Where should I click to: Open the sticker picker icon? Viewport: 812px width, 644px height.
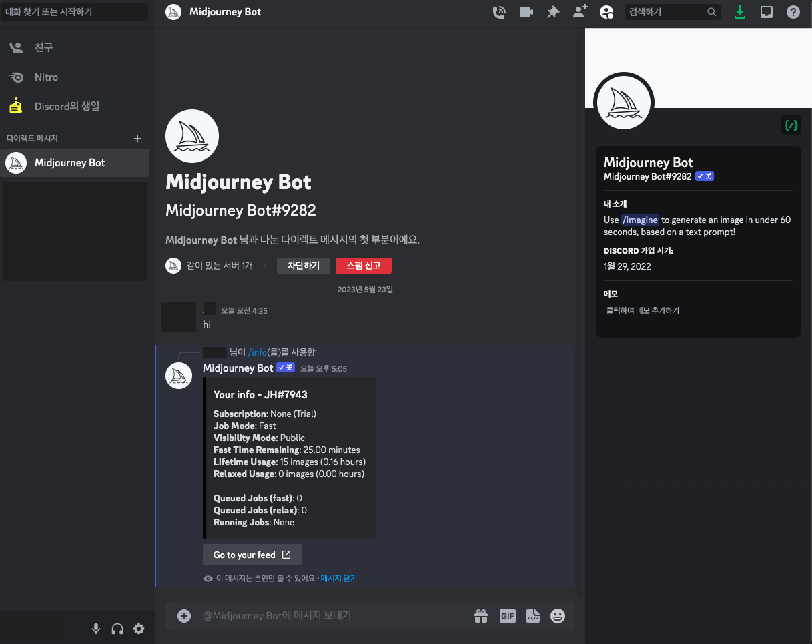[x=532, y=616]
